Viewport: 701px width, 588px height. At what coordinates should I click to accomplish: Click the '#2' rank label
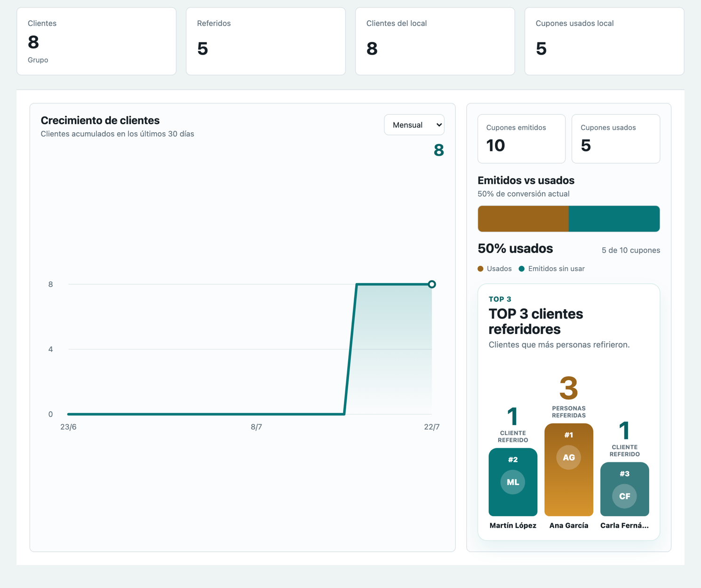[513, 460]
